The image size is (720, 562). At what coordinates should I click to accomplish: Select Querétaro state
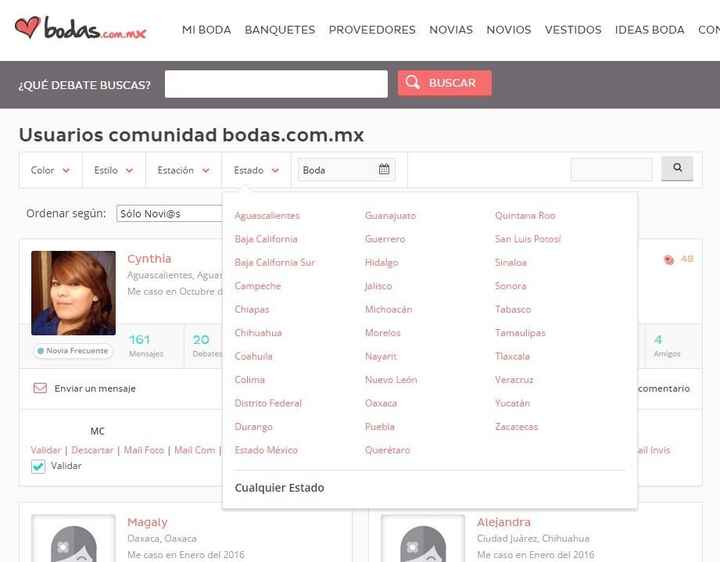(388, 450)
